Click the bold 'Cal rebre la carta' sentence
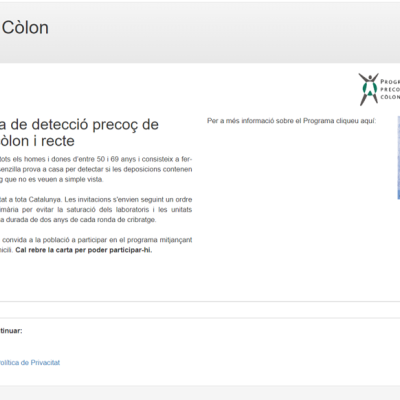The width and height of the screenshot is (400, 400). coord(84,250)
